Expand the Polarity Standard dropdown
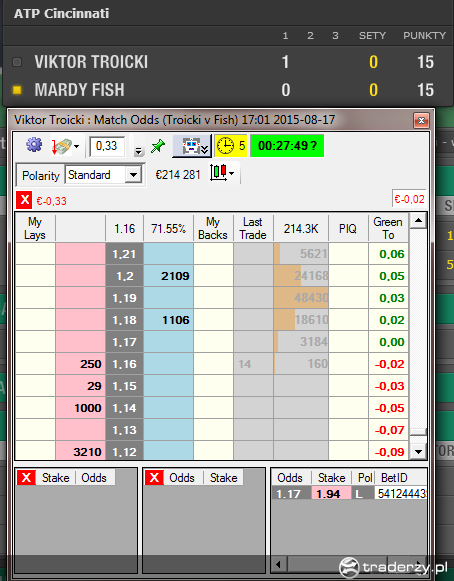The image size is (454, 581). point(133,175)
